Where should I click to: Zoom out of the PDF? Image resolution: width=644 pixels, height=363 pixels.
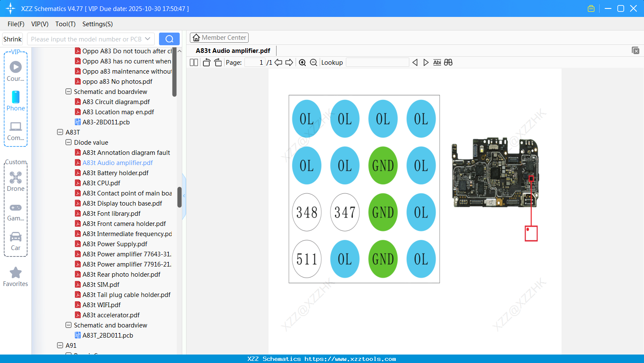[x=313, y=63]
